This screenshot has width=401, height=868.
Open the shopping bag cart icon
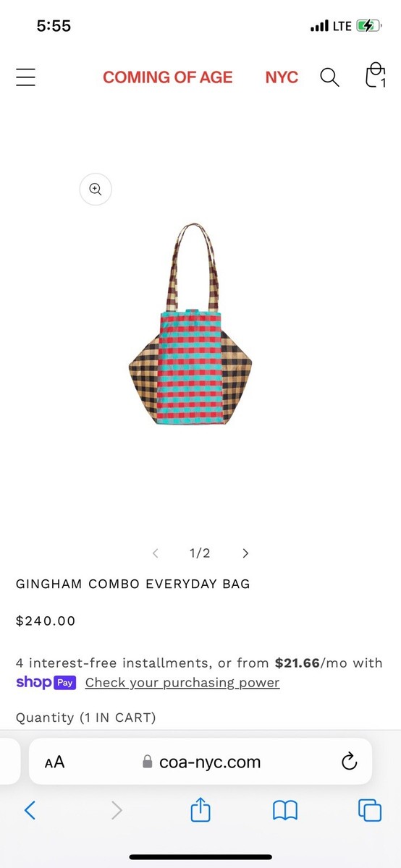tap(374, 76)
